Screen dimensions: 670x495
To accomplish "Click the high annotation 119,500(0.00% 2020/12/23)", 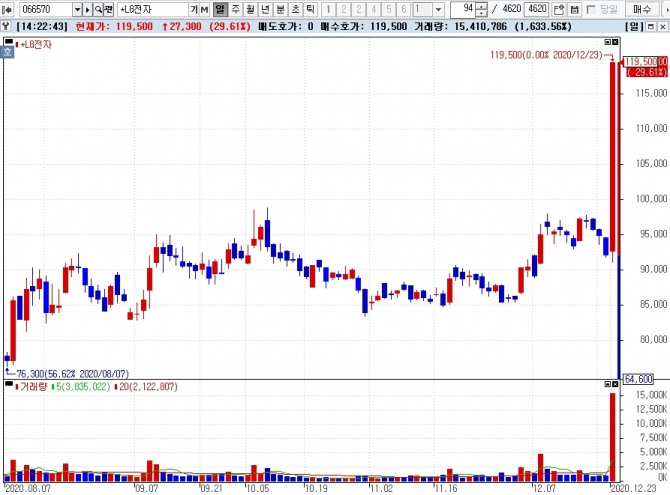I will 546,55.
